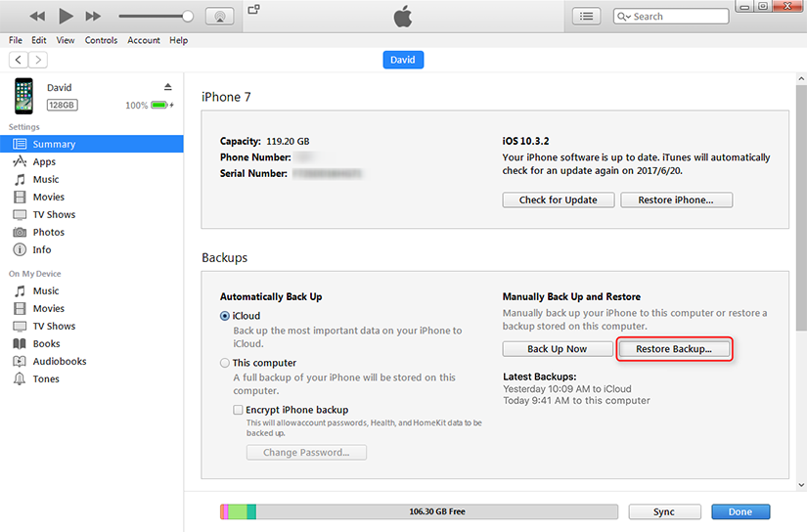Click 'Yesterday 10:09 AM to iCloud' text
The height and width of the screenshot is (532, 807).
(567, 389)
